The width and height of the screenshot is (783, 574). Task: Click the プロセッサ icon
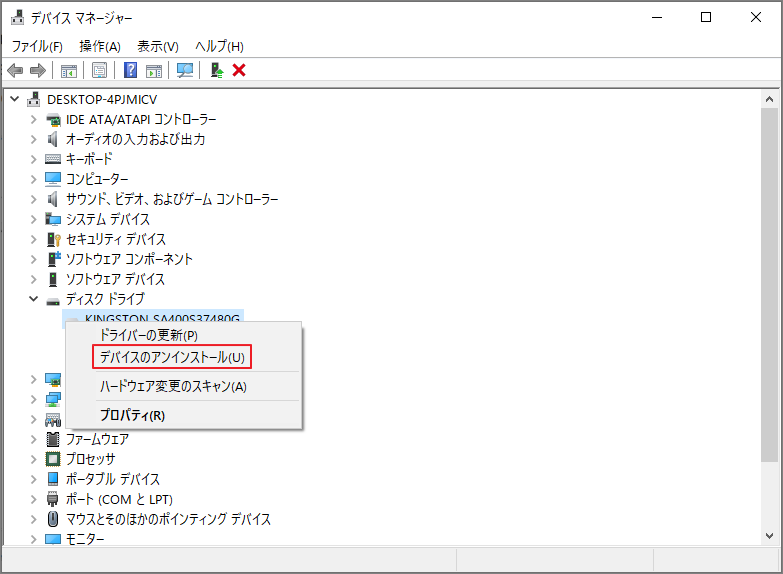pyautogui.click(x=53, y=459)
